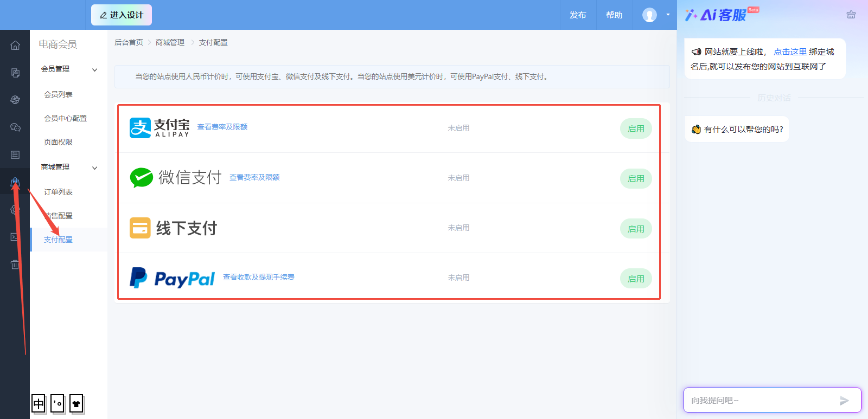
Task: Click the AI chat clear-history icon
Action: pos(851,15)
